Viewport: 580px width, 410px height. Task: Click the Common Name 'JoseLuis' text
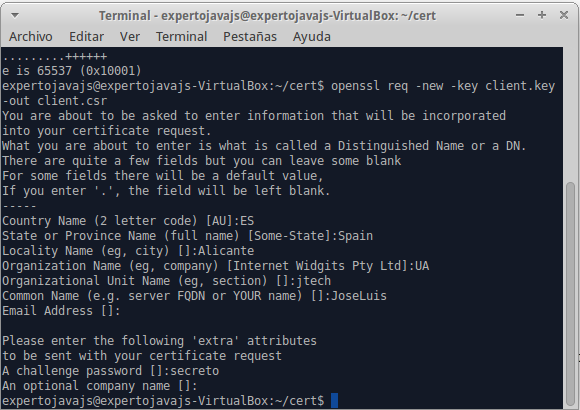point(359,296)
